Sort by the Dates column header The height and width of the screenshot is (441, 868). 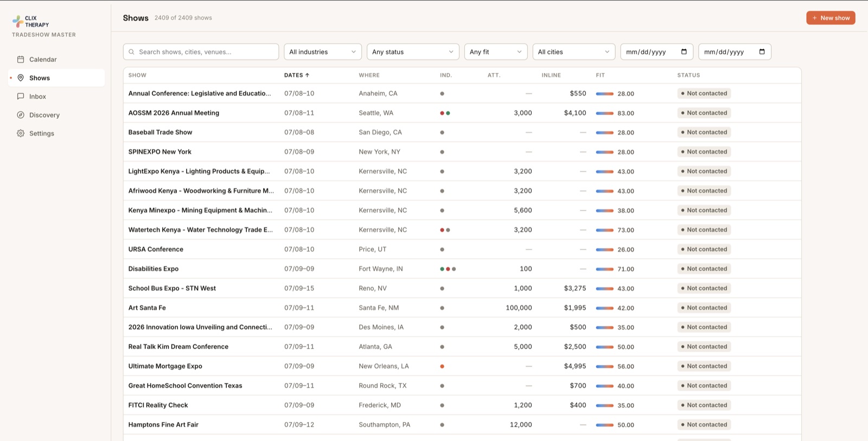[296, 75]
